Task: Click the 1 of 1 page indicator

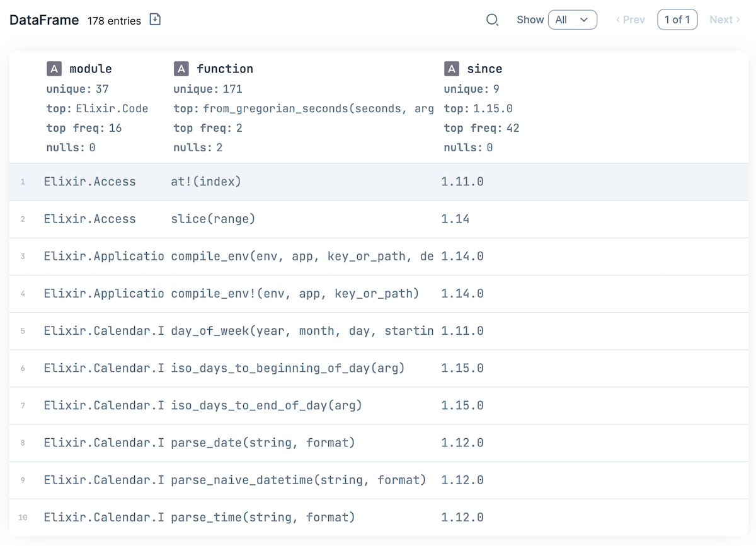Action: click(x=677, y=20)
